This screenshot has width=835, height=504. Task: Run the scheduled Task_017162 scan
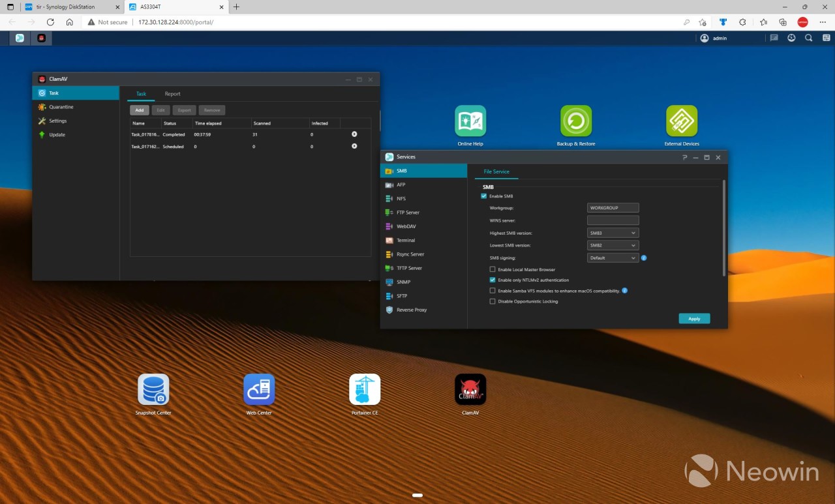coord(354,146)
